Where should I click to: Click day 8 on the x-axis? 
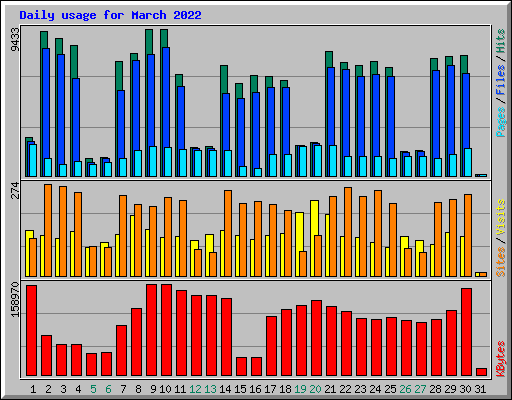138,389
